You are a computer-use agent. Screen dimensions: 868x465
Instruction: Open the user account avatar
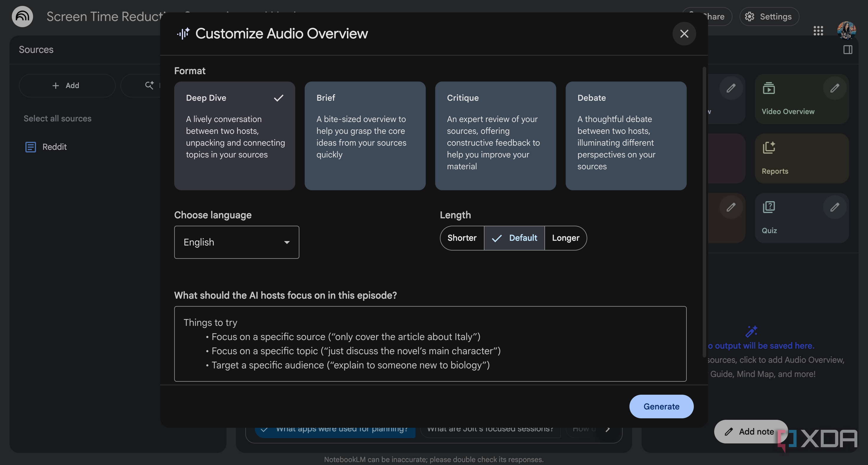tap(846, 30)
